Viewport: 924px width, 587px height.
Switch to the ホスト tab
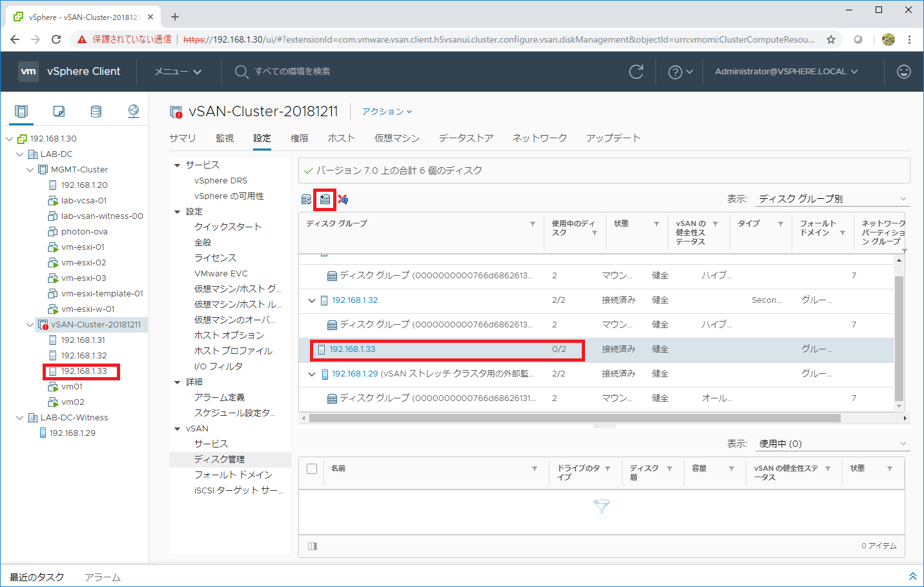[342, 138]
